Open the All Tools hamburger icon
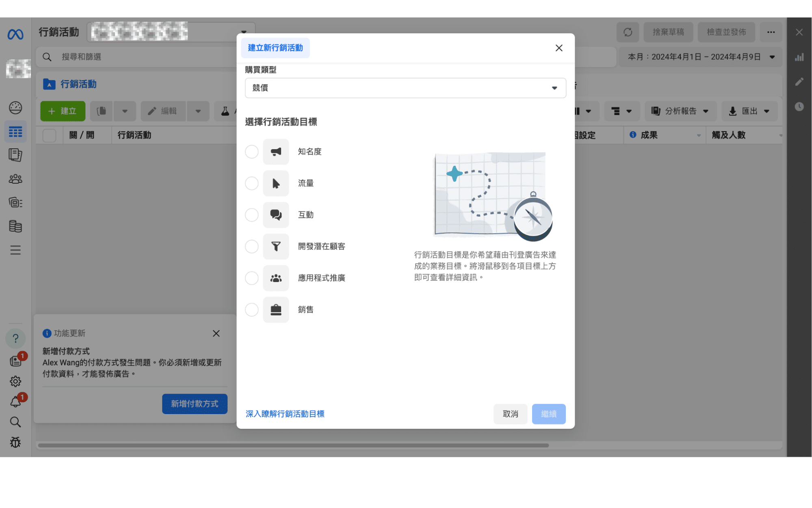The image size is (812, 508). click(x=15, y=250)
